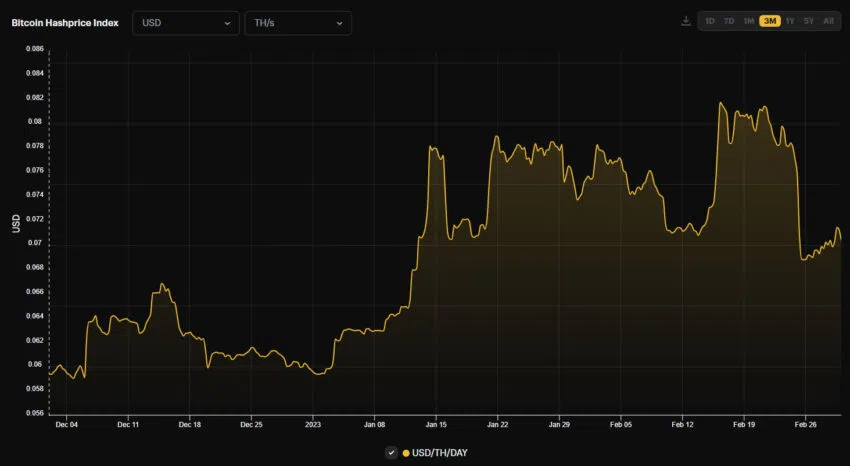Click the 0.06 y-axis value
This screenshot has height=466, width=850.
point(35,364)
